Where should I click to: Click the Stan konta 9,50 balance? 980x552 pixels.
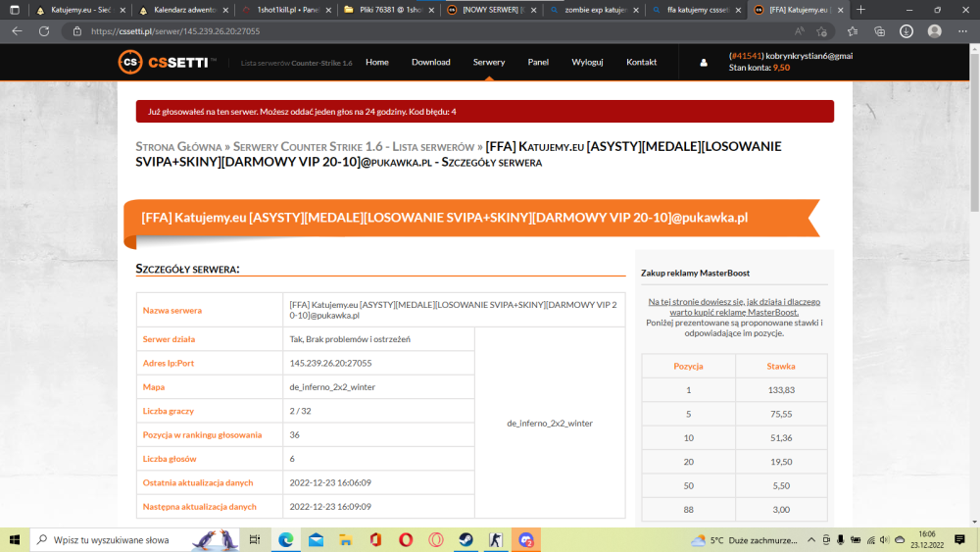759,68
